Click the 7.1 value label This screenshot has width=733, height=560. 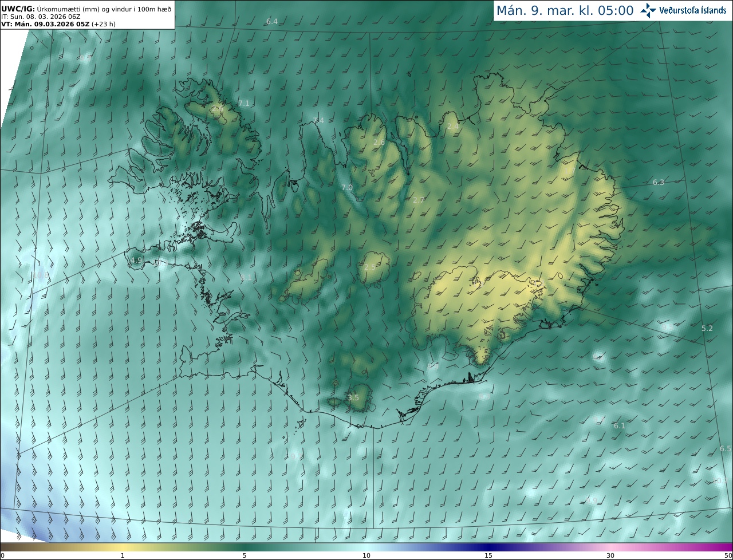(x=244, y=103)
